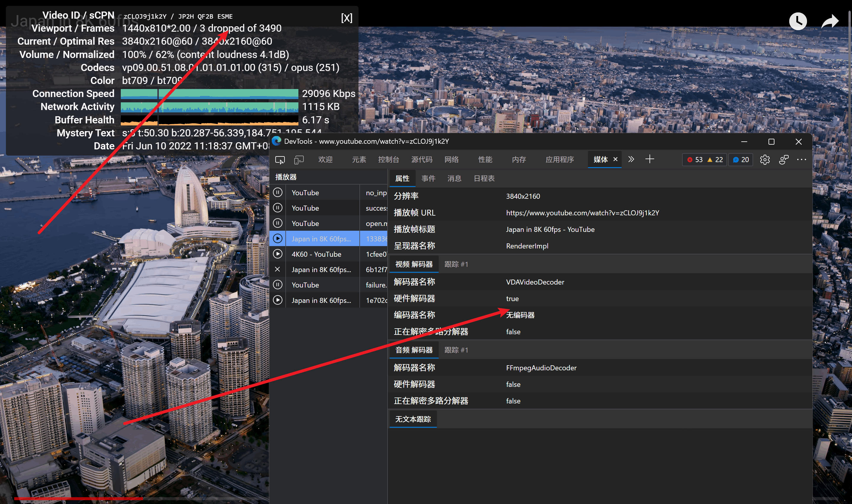Image resolution: width=852 pixels, height=504 pixels.
Task: Open the 网络 panel tab
Action: [x=451, y=160]
